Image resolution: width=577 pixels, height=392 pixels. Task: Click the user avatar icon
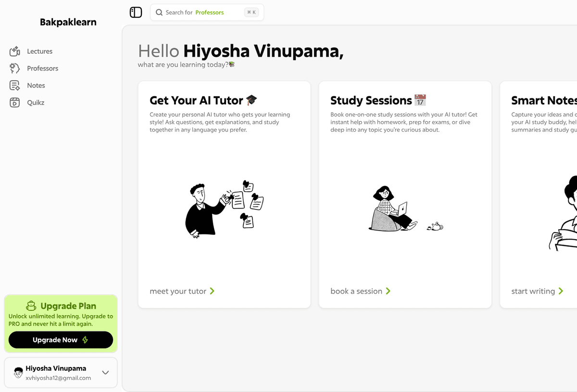(18, 372)
